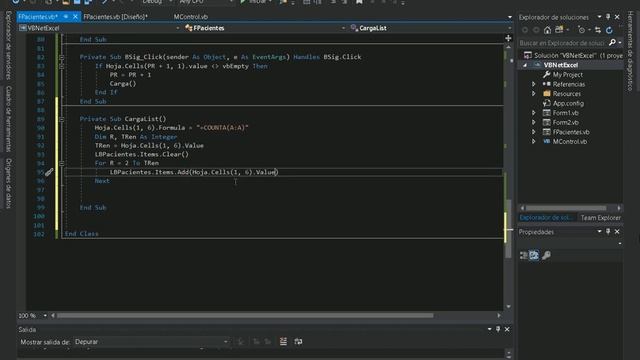Open the Explorador de servidores side tab
The height and width of the screenshot is (360, 640).
(x=9, y=45)
